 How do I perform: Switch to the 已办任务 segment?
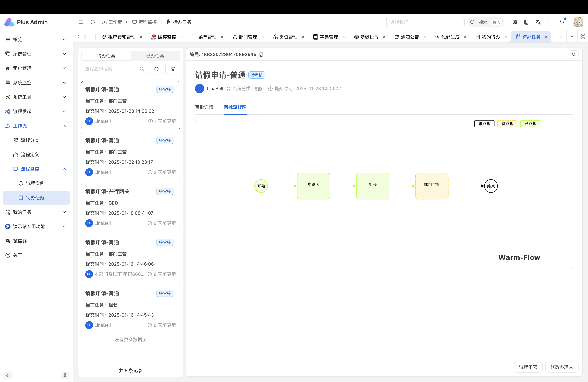[155, 56]
